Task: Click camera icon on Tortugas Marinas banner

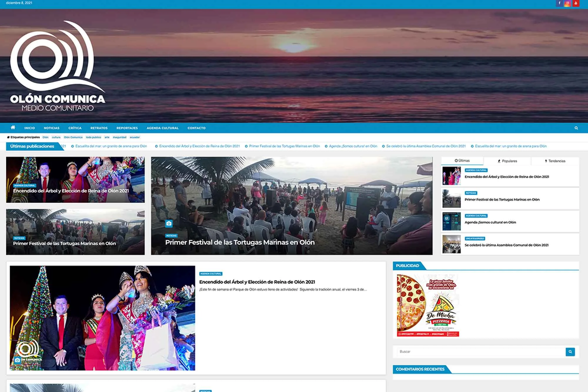Action: [x=169, y=223]
